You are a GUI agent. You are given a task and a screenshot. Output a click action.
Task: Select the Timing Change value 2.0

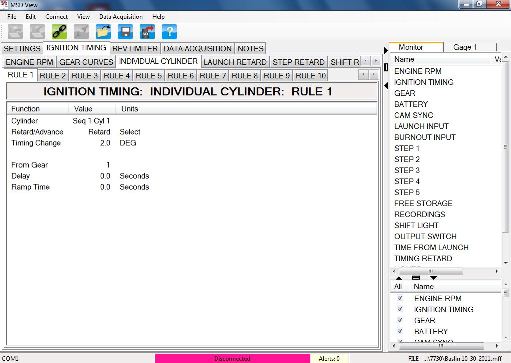click(105, 143)
